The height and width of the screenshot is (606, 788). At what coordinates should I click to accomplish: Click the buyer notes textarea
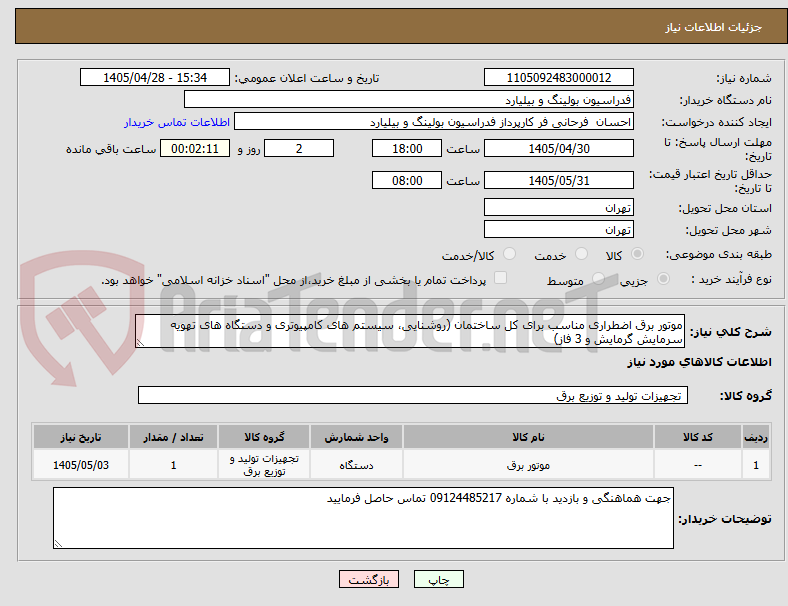(x=363, y=518)
